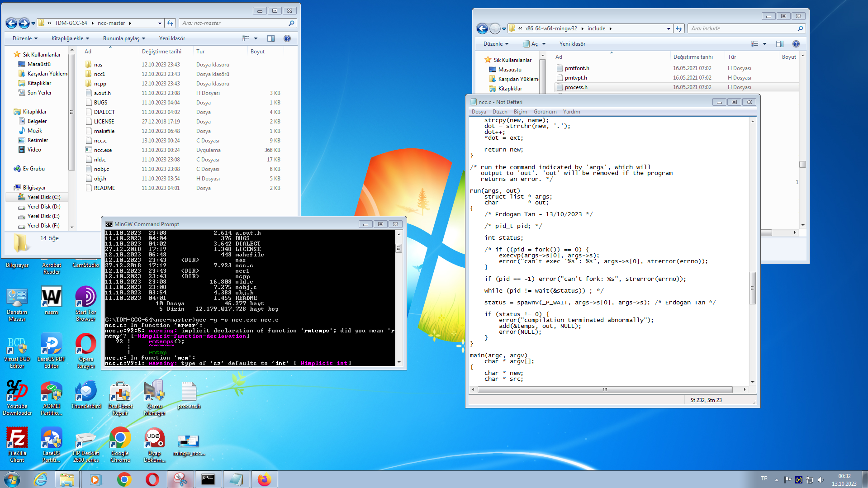This screenshot has height=488, width=868.
Task: Click Yeni klasör button in ncc-master window
Action: click(x=172, y=38)
